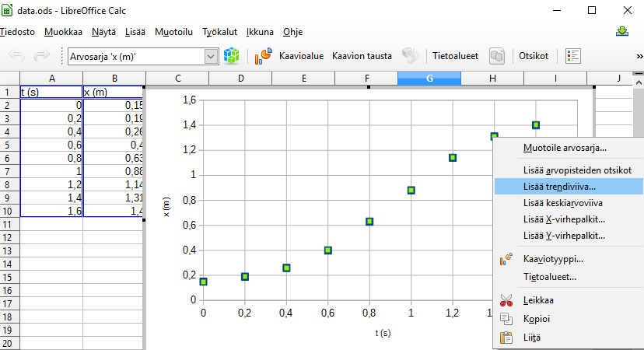Select column header D
The image size is (644, 350).
(x=240, y=78)
